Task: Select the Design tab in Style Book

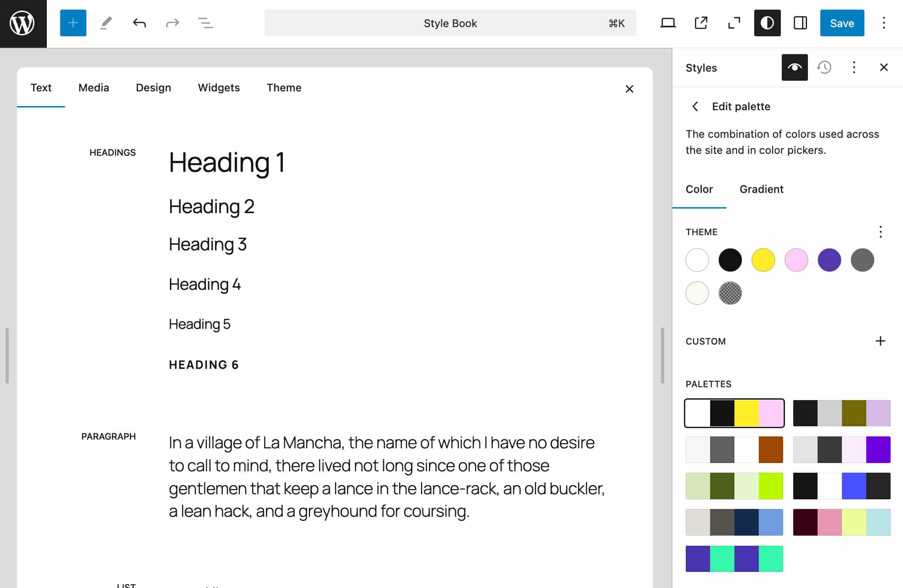Action: coord(153,88)
